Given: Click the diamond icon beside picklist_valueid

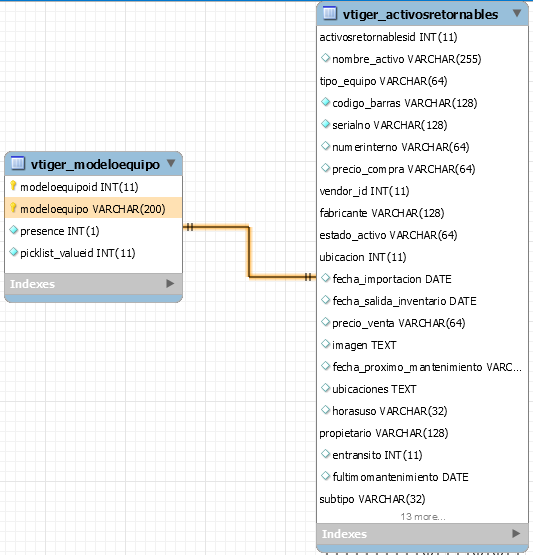Looking at the screenshot, I should 13,252.
